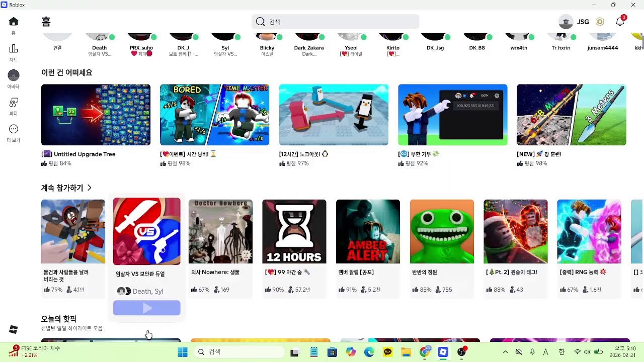Open the Robux balance icon
This screenshot has width=644, height=362.
pos(600,22)
